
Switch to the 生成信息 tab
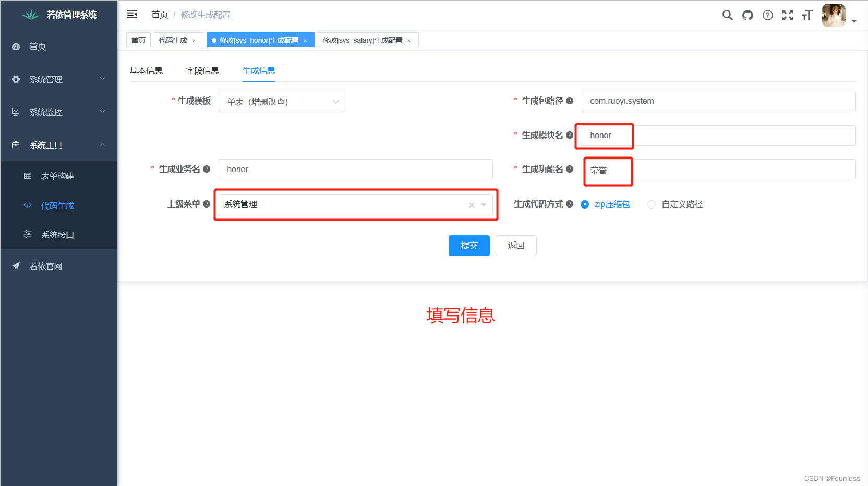click(x=259, y=70)
